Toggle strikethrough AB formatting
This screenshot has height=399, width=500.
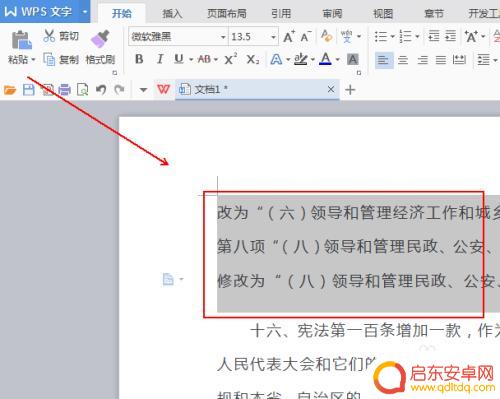[204, 59]
